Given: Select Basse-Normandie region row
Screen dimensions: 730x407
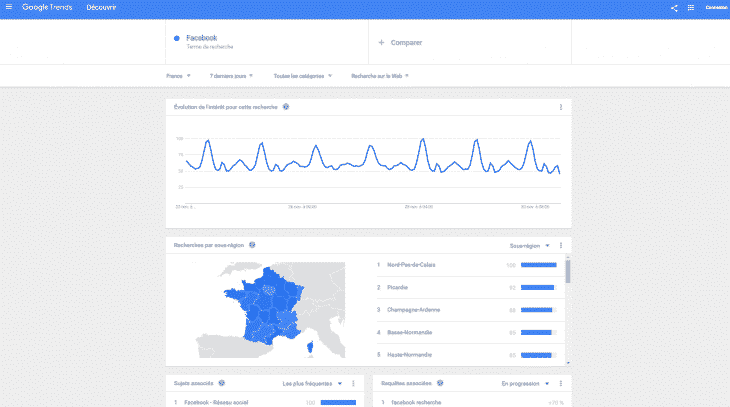Looking at the screenshot, I should (470, 332).
